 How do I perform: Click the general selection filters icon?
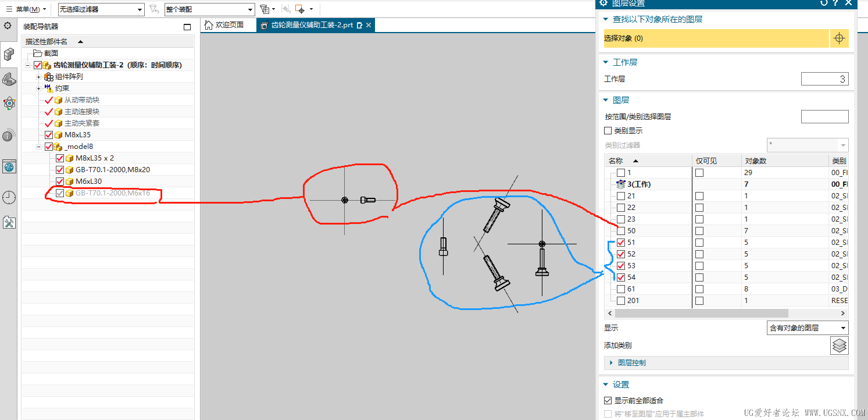point(265,9)
